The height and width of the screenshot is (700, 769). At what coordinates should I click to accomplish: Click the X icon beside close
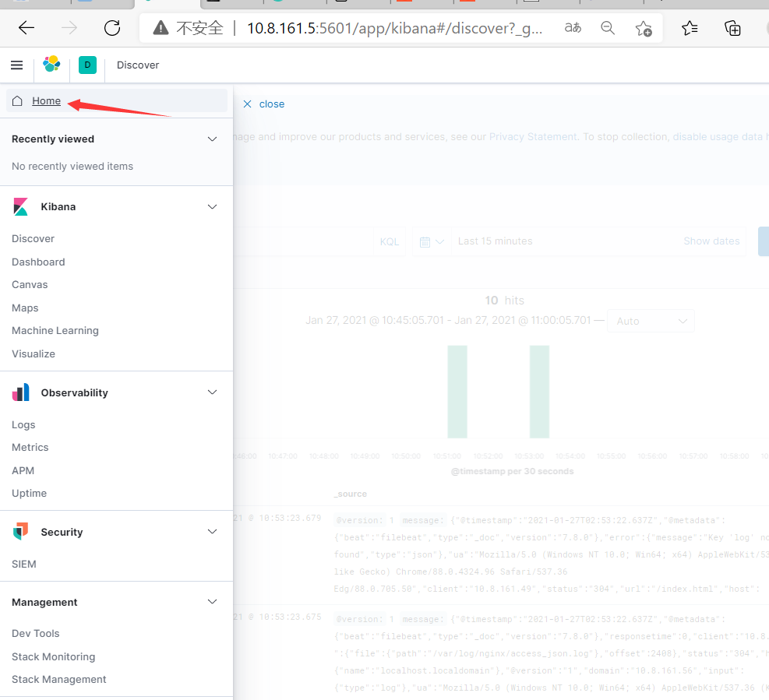click(248, 104)
